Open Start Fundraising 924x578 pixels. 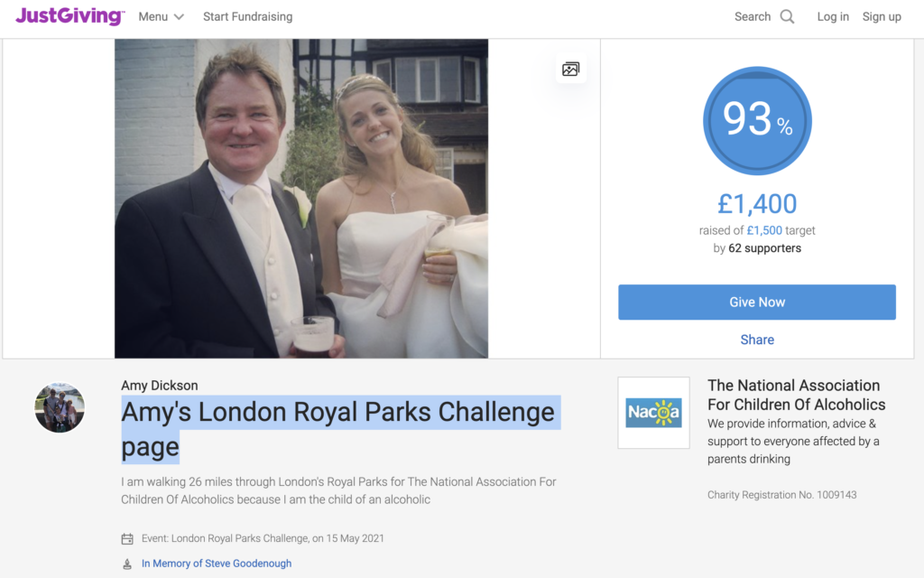[x=247, y=16]
